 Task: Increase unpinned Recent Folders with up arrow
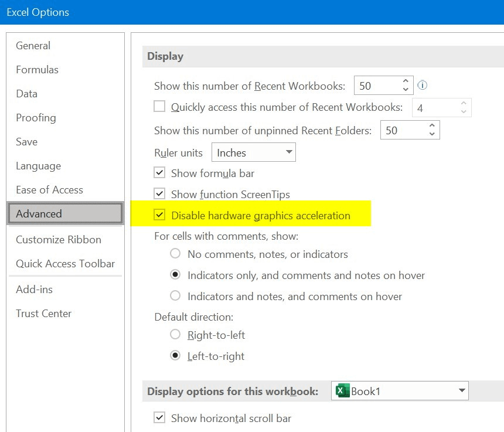click(432, 126)
